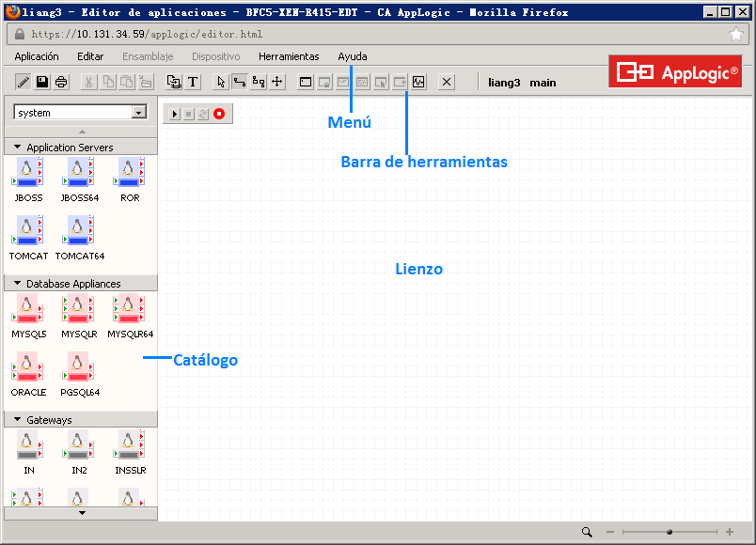Open the Ensamblaje menu
Viewport: 756px width, 545px height.
pos(148,56)
